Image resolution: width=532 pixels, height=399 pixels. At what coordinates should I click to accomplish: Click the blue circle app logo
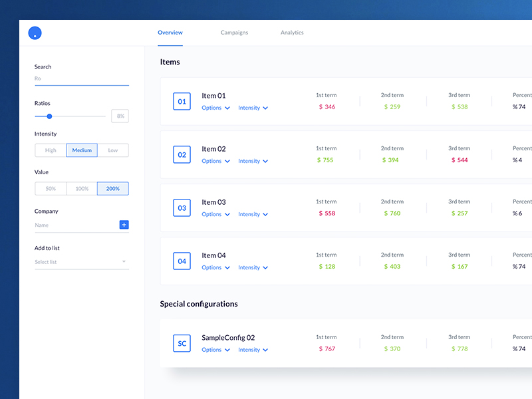point(35,33)
